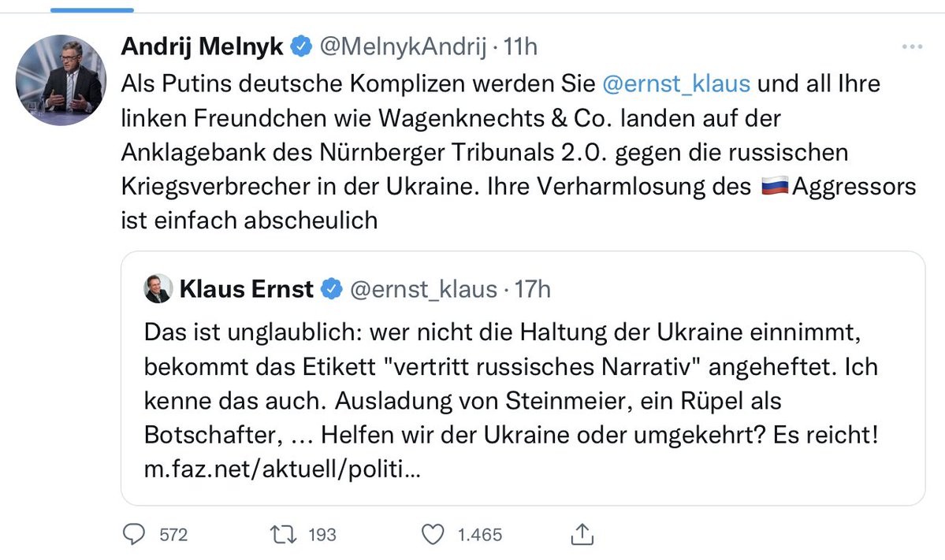Click the 1.465 likes count
Viewport: 945px width, 560px height.
[480, 535]
